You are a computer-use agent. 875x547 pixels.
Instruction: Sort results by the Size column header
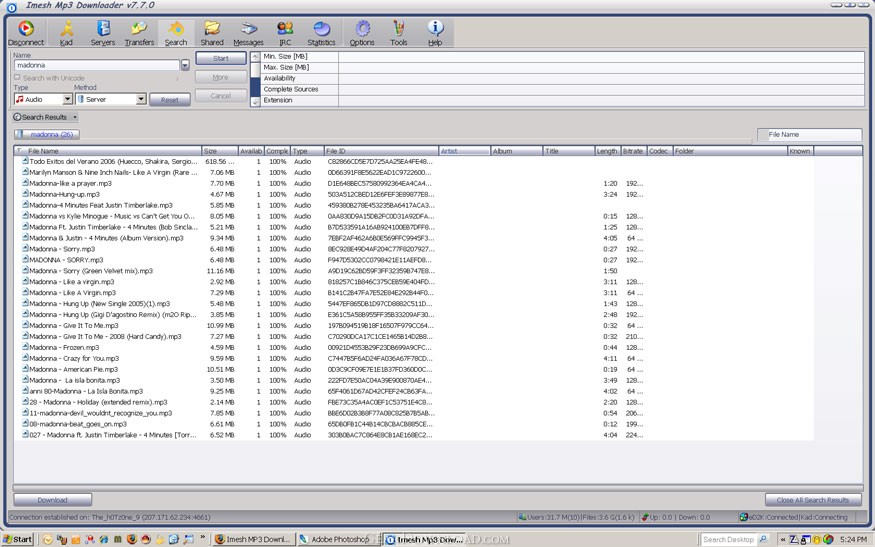click(x=219, y=151)
